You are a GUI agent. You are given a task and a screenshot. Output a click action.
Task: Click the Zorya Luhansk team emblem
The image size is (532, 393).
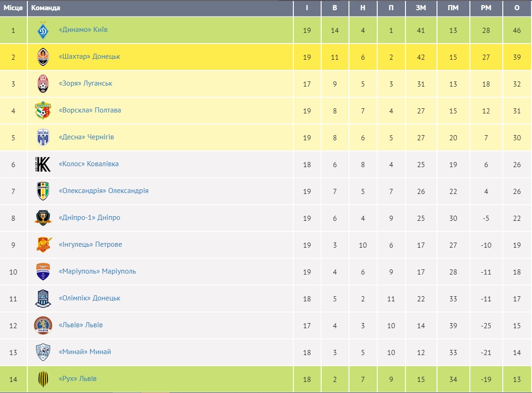click(x=43, y=84)
